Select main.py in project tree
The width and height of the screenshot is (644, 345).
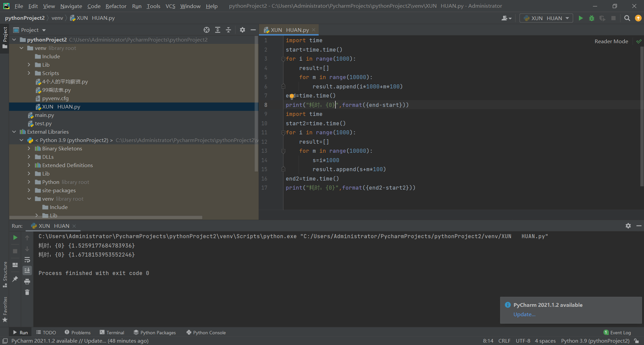[44, 115]
